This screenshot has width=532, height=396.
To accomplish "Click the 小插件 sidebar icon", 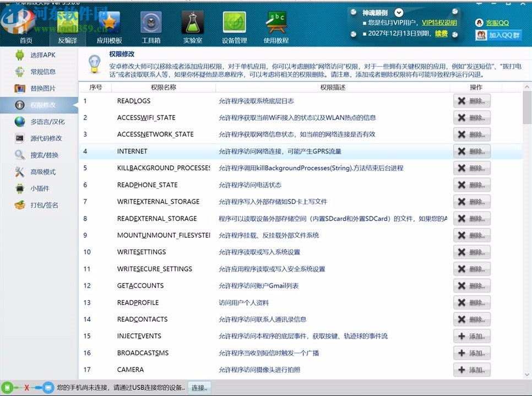I will (x=20, y=188).
